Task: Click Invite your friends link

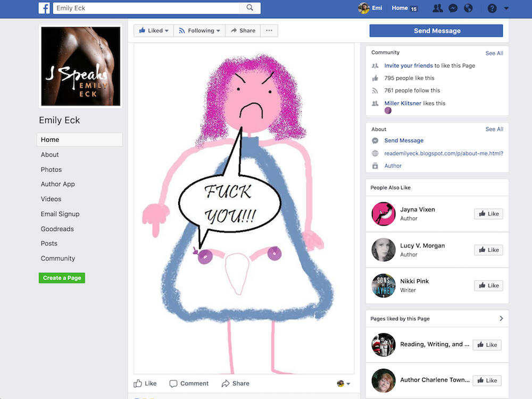Action: point(409,65)
